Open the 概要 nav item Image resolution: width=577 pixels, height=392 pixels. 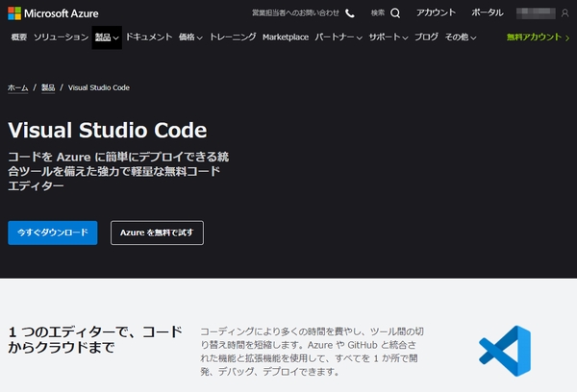[19, 37]
